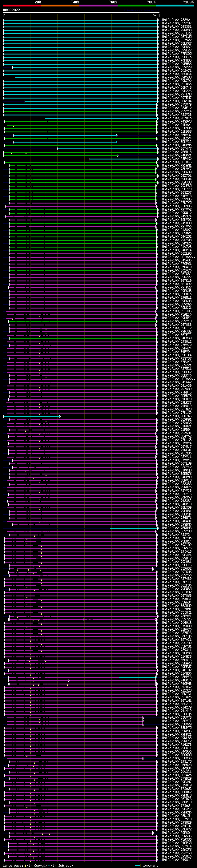Select label UniRef100_O82425
Image resolution: width=197 pixels, height=868 pixels.
coord(177,775)
